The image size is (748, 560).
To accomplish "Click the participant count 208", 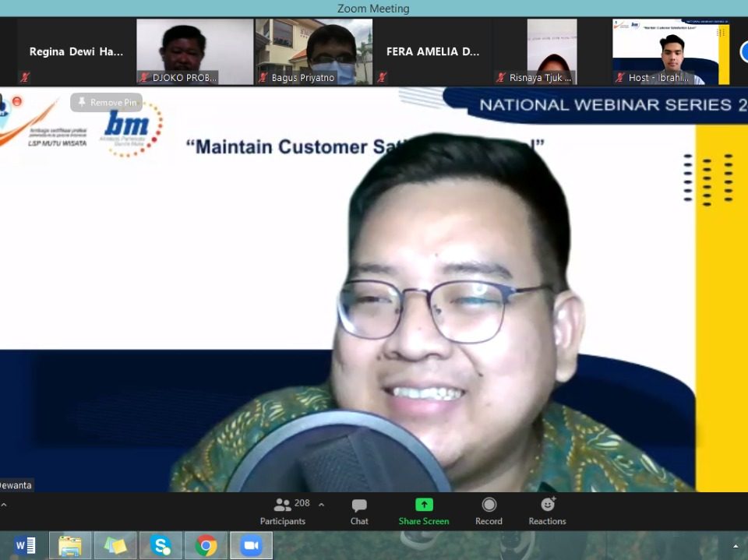I will (x=302, y=503).
